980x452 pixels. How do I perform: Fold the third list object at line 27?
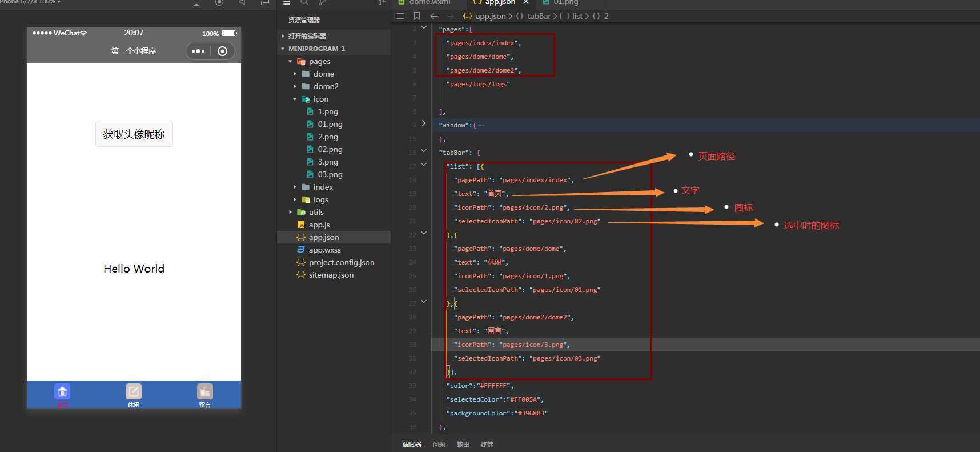coord(424,302)
